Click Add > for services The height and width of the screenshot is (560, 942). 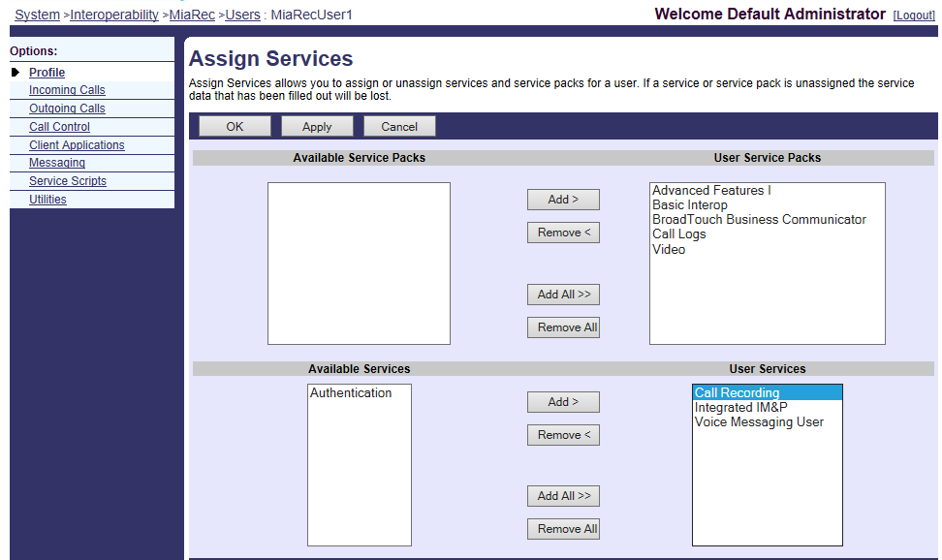563,402
